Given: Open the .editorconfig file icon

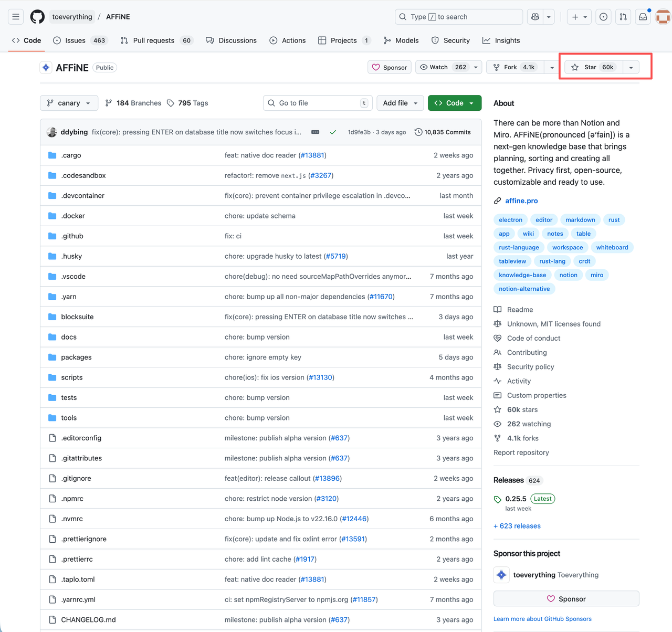Looking at the screenshot, I should 52,438.
